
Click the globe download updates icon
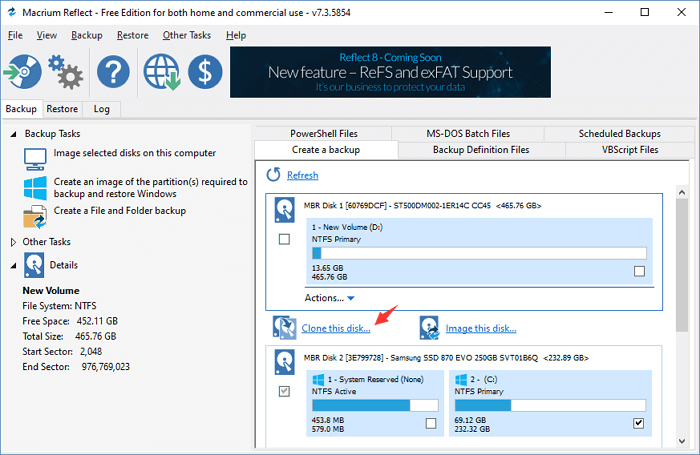162,72
